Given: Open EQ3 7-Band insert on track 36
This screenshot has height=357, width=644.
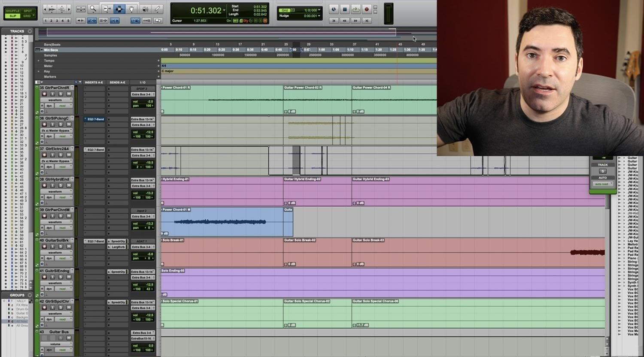Looking at the screenshot, I should (x=95, y=119).
